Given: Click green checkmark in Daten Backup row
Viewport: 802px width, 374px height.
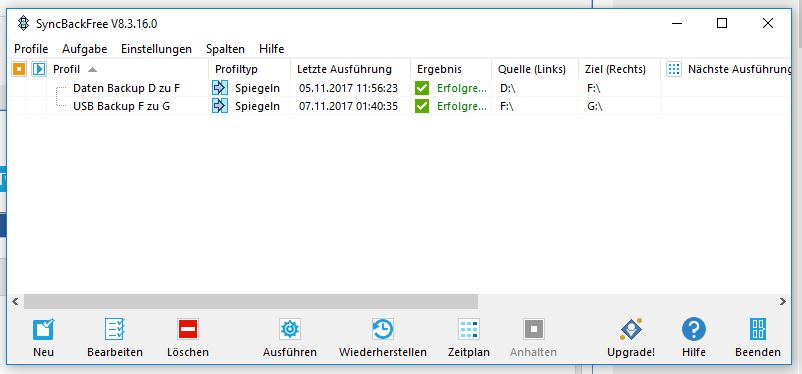Looking at the screenshot, I should pos(422,88).
